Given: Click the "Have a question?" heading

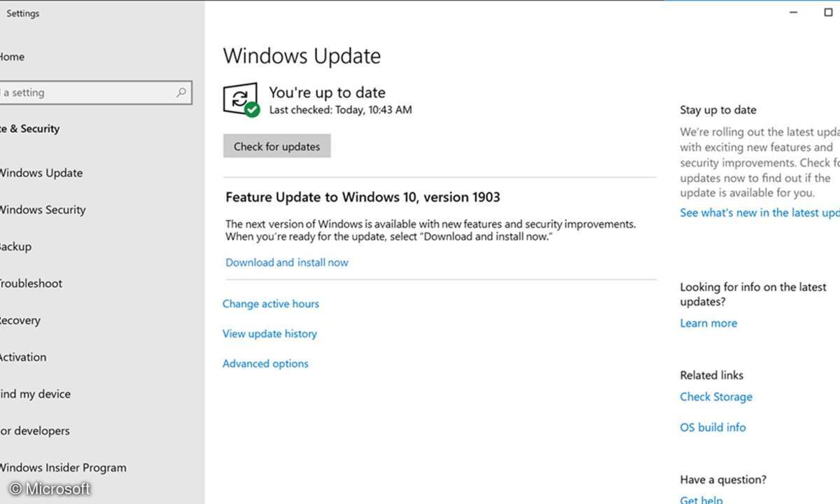Looking at the screenshot, I should pyautogui.click(x=723, y=480).
